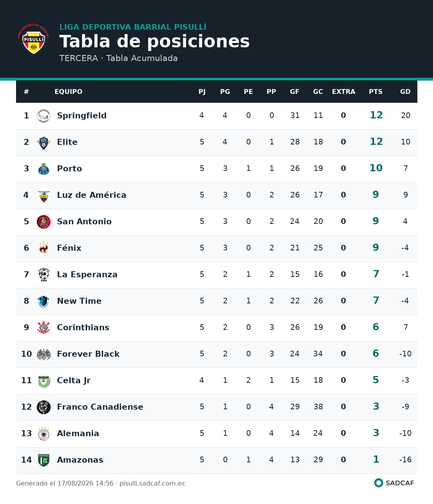Screen dimensions: 433x504
Task: Open the La Esperanza team name
Action: coord(87,274)
